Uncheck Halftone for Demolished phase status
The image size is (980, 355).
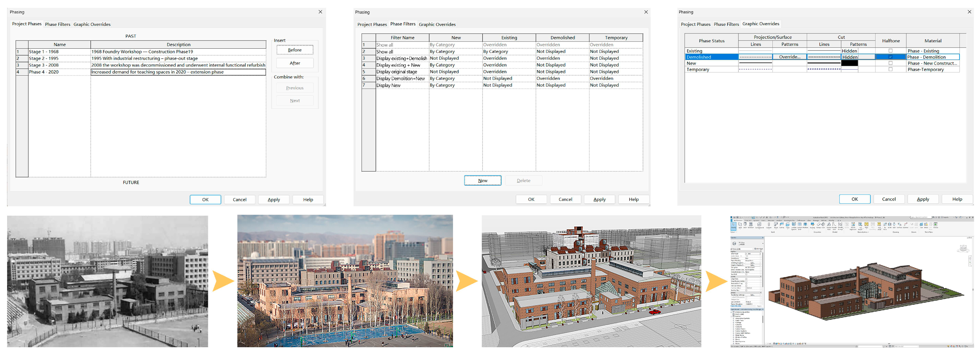890,57
